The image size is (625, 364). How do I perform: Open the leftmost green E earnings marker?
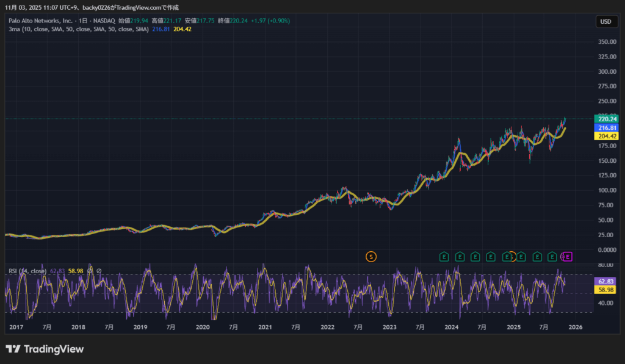coord(444,257)
